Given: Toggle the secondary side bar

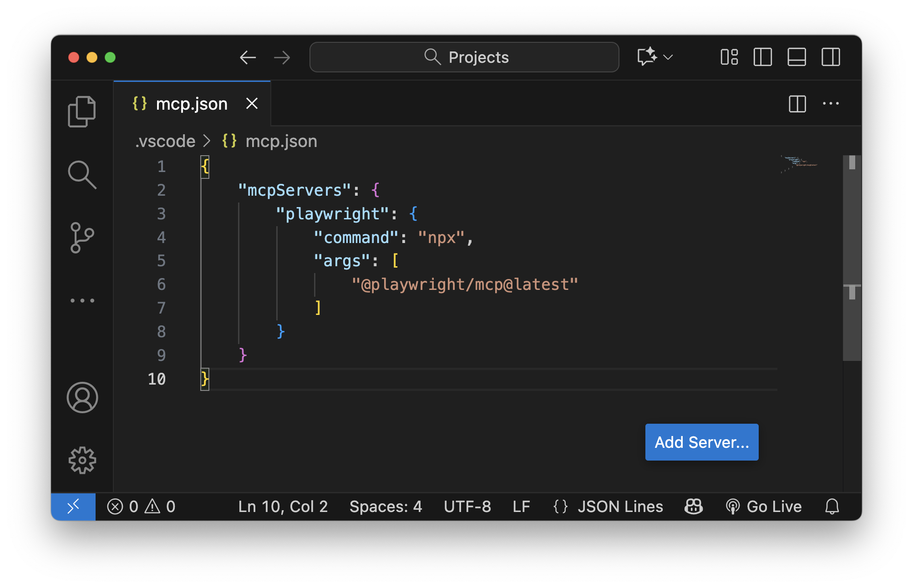Looking at the screenshot, I should click(x=831, y=57).
